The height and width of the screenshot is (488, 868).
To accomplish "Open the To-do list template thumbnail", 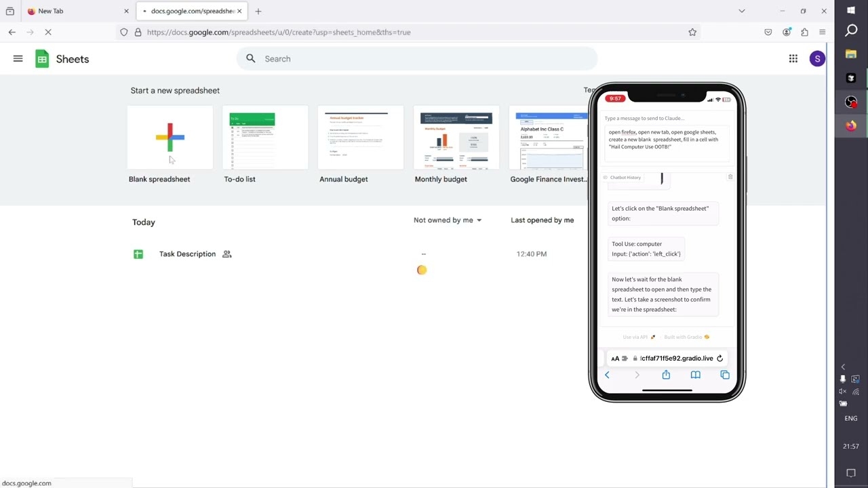I will click(x=265, y=138).
